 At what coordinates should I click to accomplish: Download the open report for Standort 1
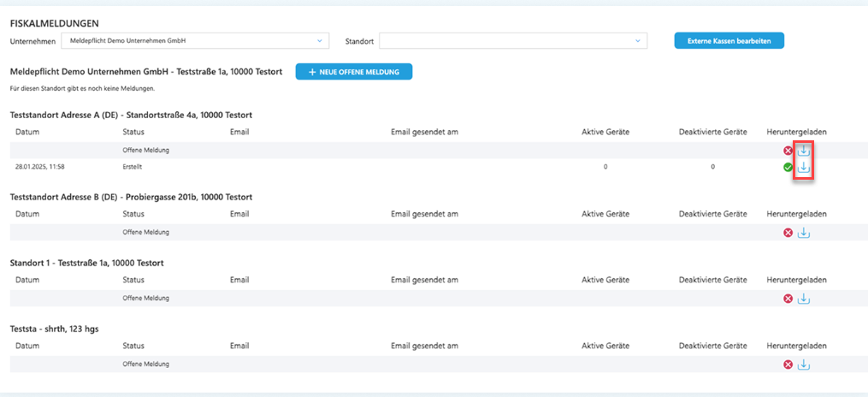[x=803, y=299]
